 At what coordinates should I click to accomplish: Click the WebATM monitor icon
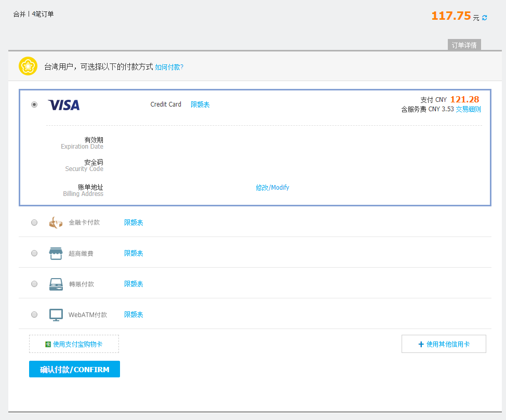point(56,315)
